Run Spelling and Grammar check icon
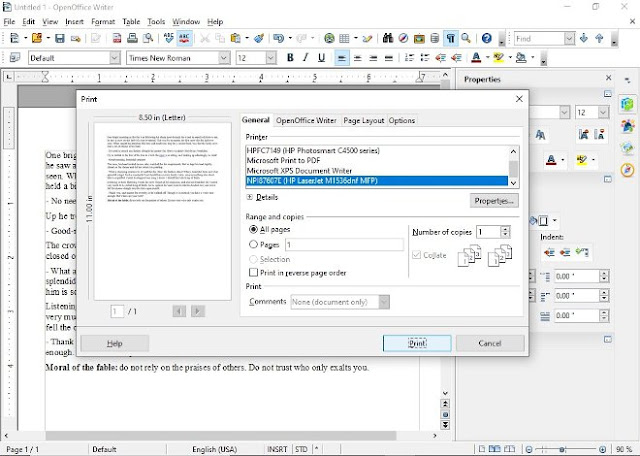 pos(168,39)
